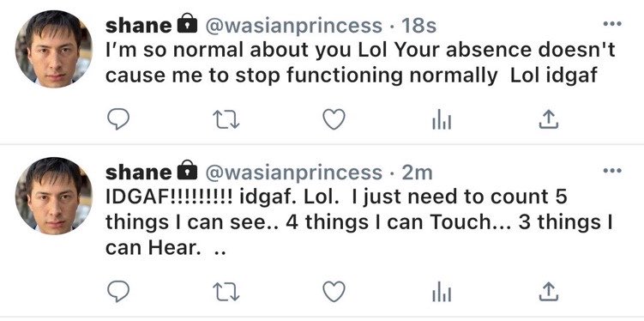Like the first tweet with heart icon
This screenshot has height=321, width=644.
pos(334,119)
